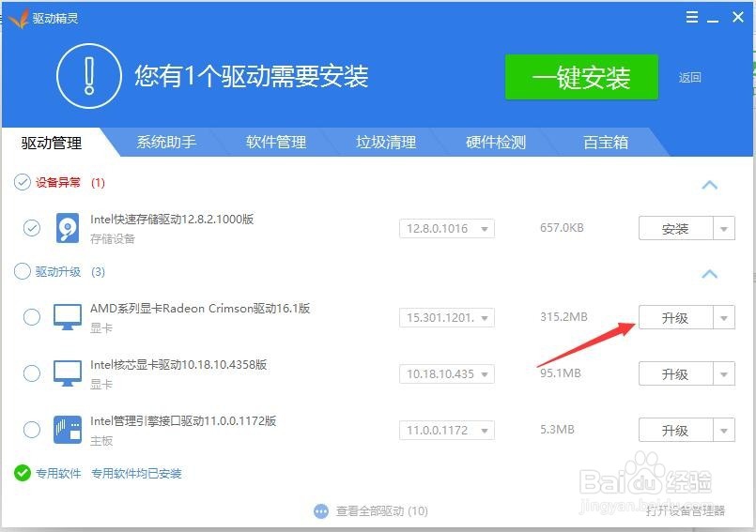This screenshot has width=756, height=532.
Task: Click the 驱动精灵 logo icon
Action: (x=19, y=19)
